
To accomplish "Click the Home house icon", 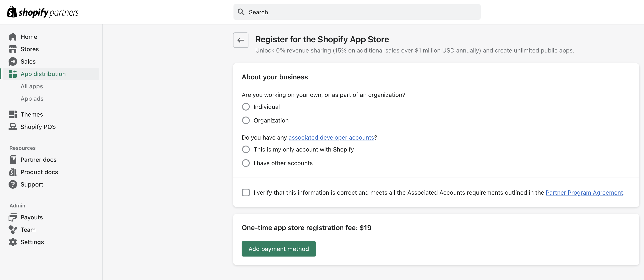I will click(x=13, y=37).
